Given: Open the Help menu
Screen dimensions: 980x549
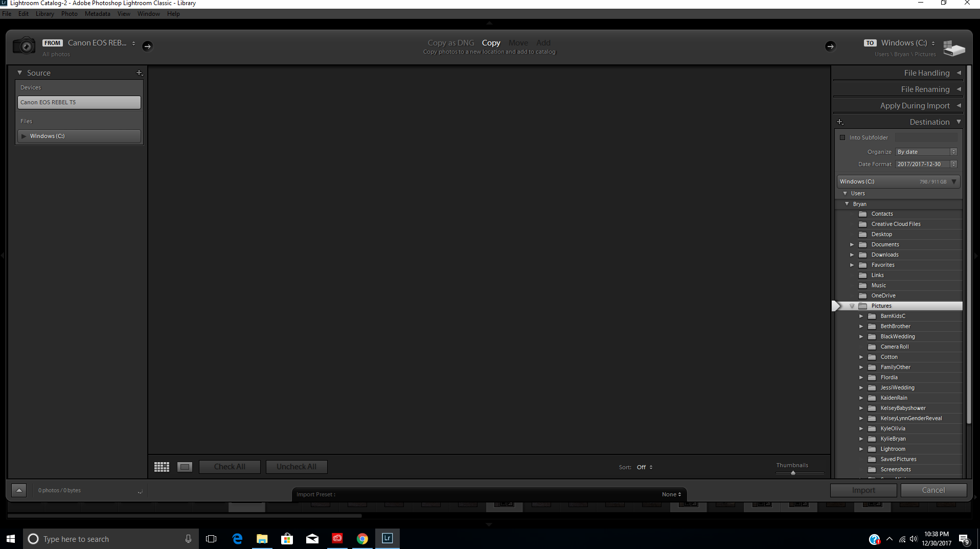Looking at the screenshot, I should tap(173, 14).
